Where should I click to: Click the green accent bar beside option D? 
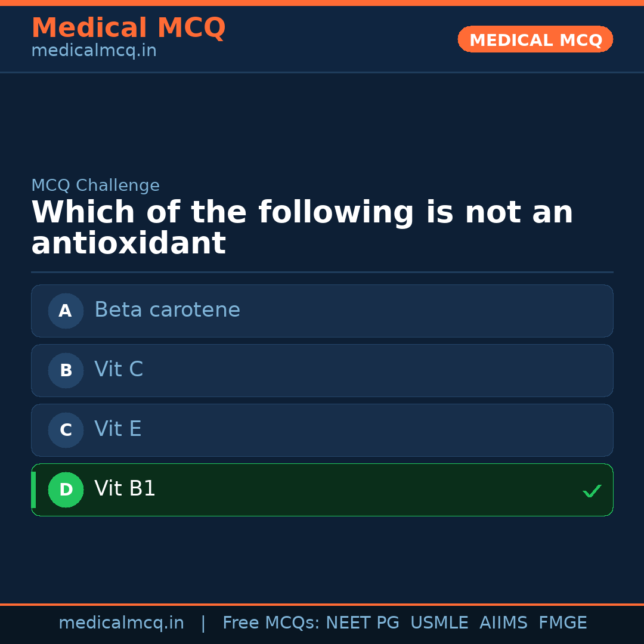[x=33, y=490]
